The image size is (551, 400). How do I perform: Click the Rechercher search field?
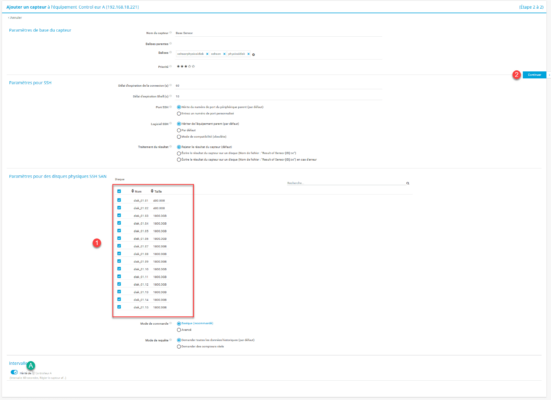346,183
